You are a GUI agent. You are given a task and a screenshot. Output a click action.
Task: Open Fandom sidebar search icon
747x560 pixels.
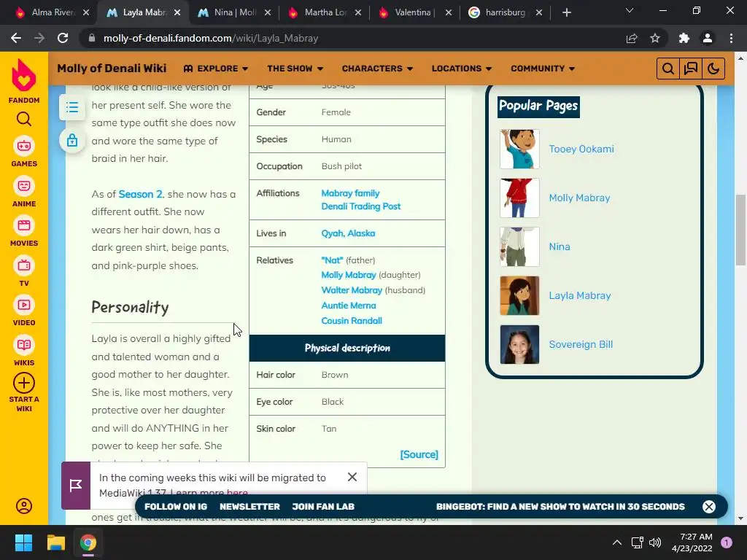pyautogui.click(x=24, y=119)
